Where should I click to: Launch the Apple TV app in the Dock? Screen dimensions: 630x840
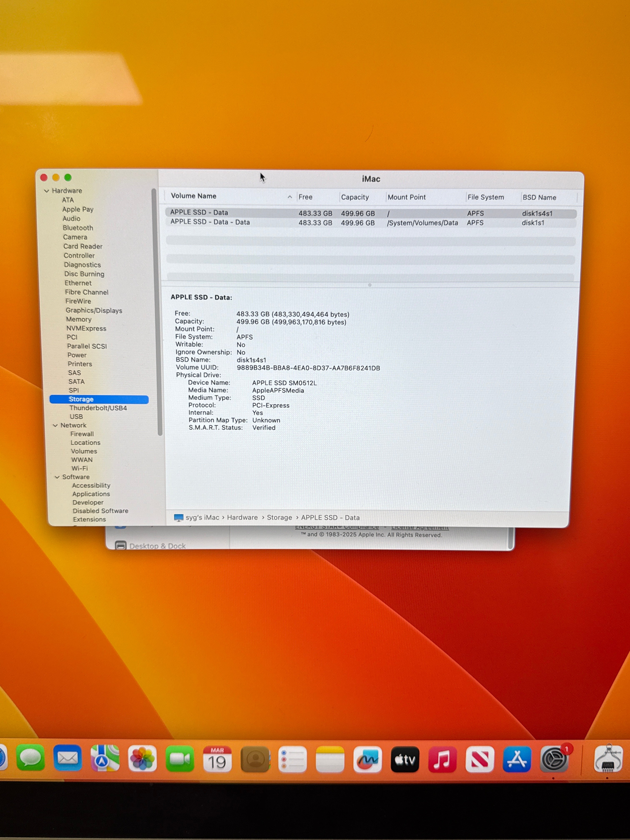point(405,759)
